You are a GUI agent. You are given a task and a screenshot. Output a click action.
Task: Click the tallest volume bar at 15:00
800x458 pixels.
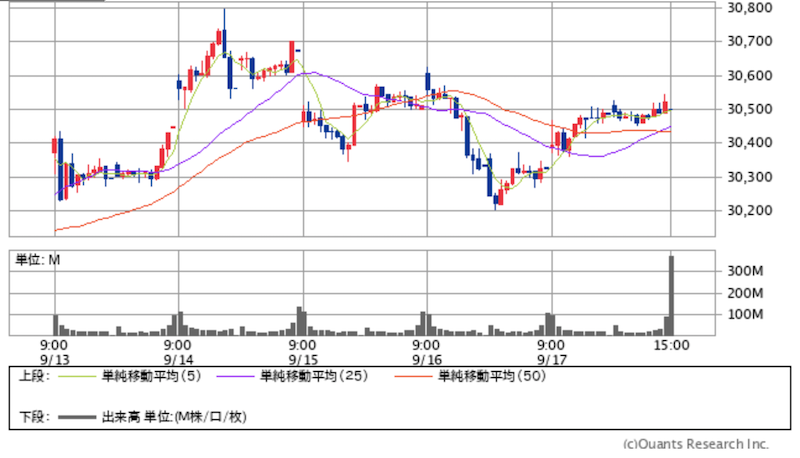coord(671,295)
